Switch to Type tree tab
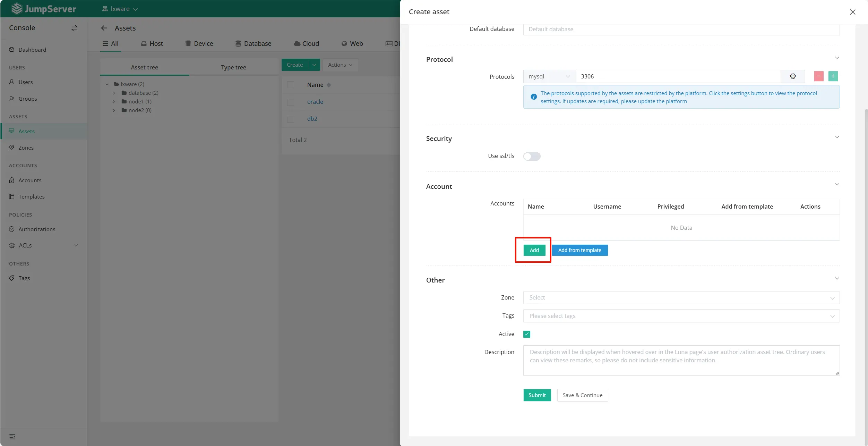The height and width of the screenshot is (446, 868). pos(234,67)
